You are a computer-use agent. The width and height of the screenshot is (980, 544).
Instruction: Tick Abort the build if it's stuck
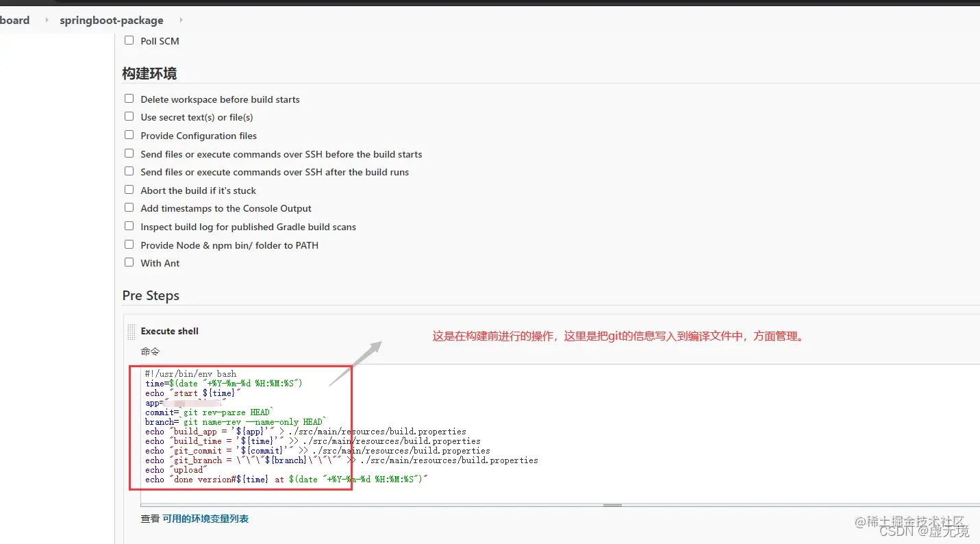129,190
